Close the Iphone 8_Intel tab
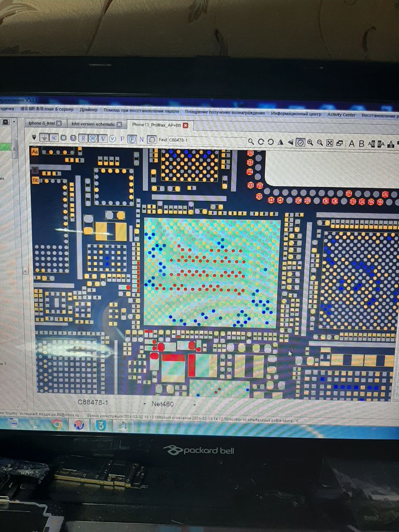 point(59,123)
